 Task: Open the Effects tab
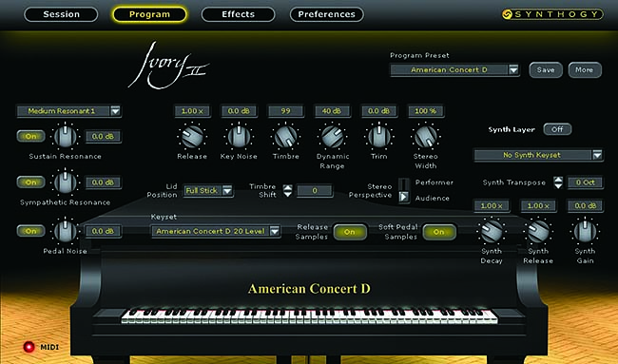pyautogui.click(x=238, y=14)
